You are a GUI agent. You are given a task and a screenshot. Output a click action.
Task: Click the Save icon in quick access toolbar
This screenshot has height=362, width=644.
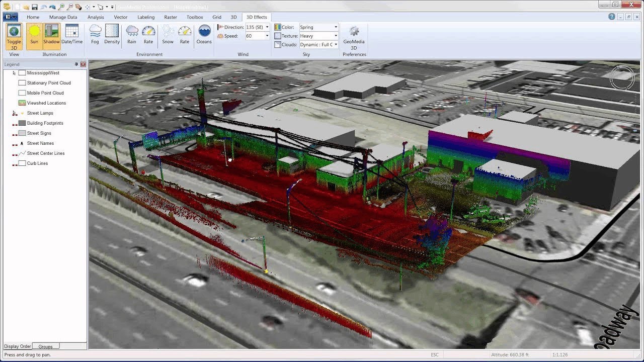point(35,7)
